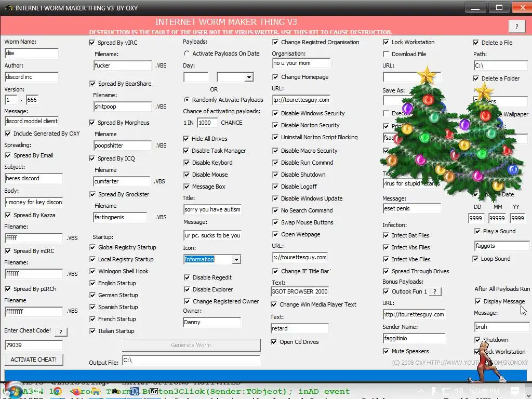Toggle the Spread By Kazza checkbox
532x399 pixels.
point(8,215)
